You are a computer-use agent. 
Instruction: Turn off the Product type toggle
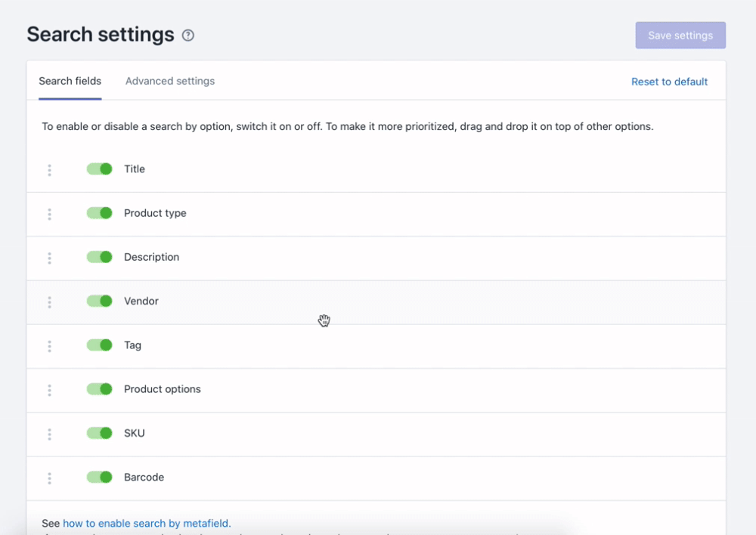pyautogui.click(x=99, y=213)
